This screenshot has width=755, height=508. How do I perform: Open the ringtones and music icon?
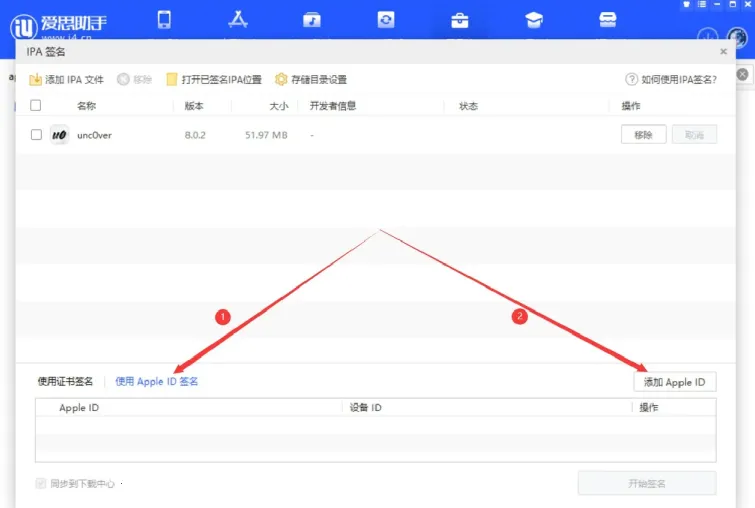coord(312,20)
